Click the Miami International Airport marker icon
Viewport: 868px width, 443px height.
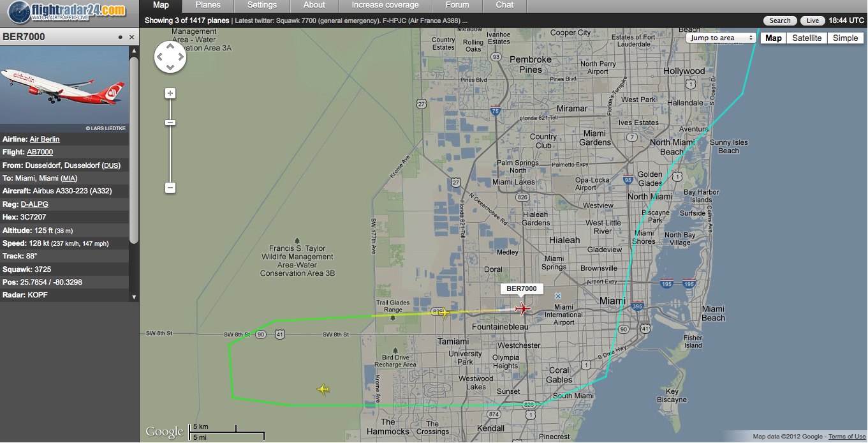(558, 296)
